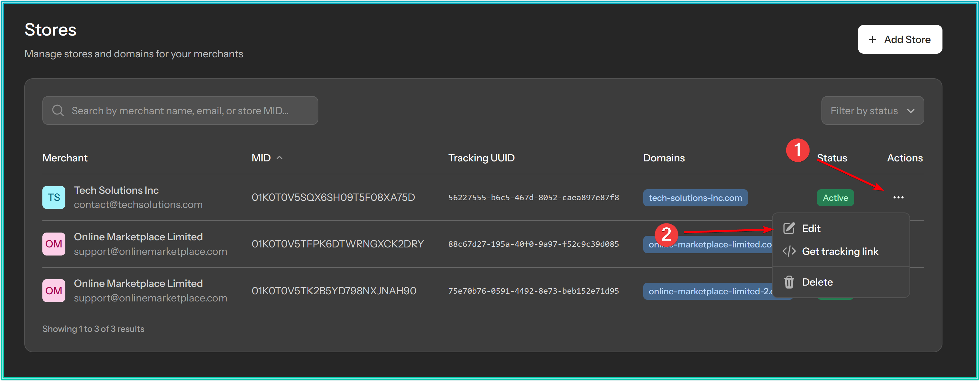Select Delete in the context menu

(x=817, y=282)
